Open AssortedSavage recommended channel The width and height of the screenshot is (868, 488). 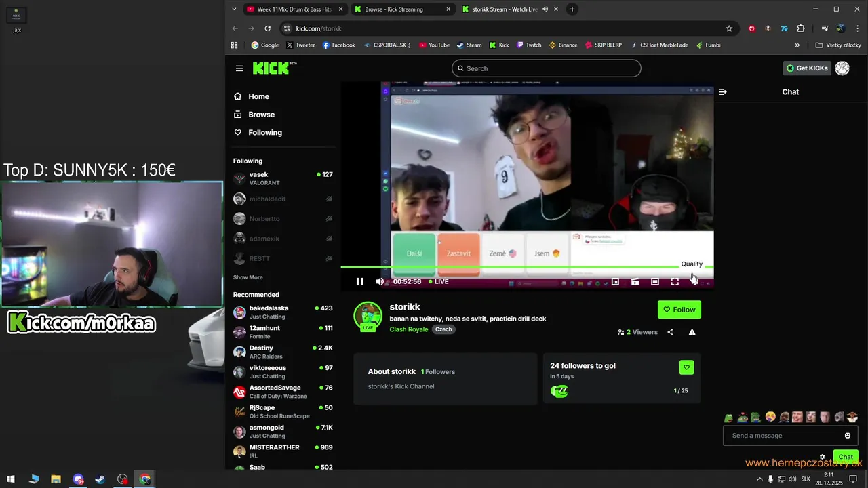pyautogui.click(x=283, y=392)
